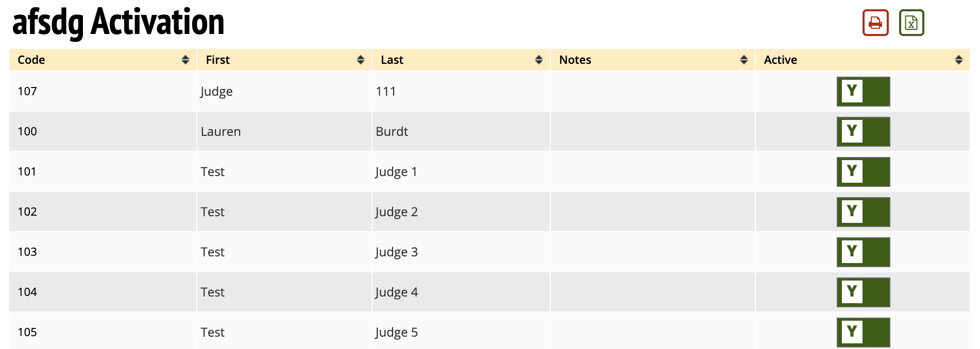Toggle active switch for Judge 5
The height and width of the screenshot is (349, 980).
pos(863,333)
